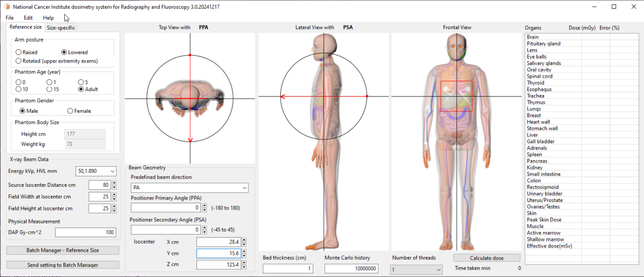644x277 pixels.
Task: Click the Positioner Primary Angle input field
Action: coord(166,208)
